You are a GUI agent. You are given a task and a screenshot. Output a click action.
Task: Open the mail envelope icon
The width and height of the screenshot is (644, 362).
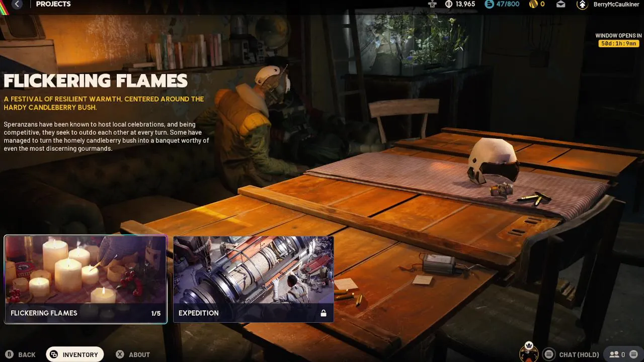click(560, 4)
